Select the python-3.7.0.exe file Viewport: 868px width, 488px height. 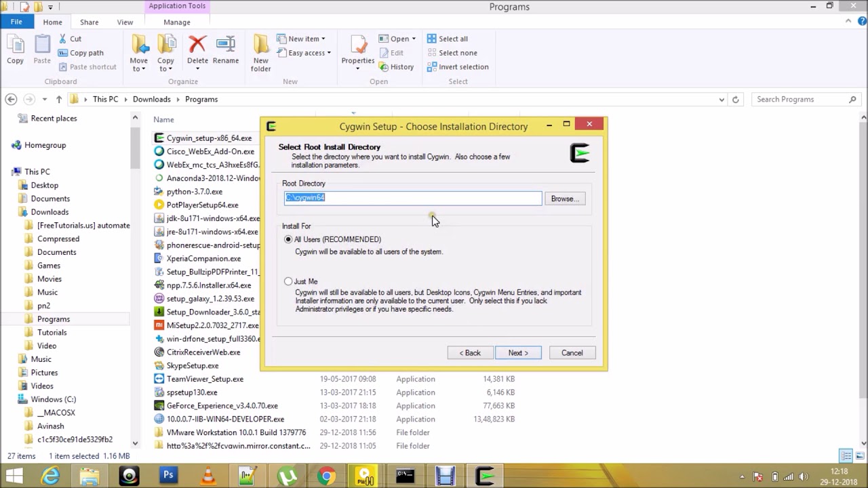pyautogui.click(x=195, y=191)
